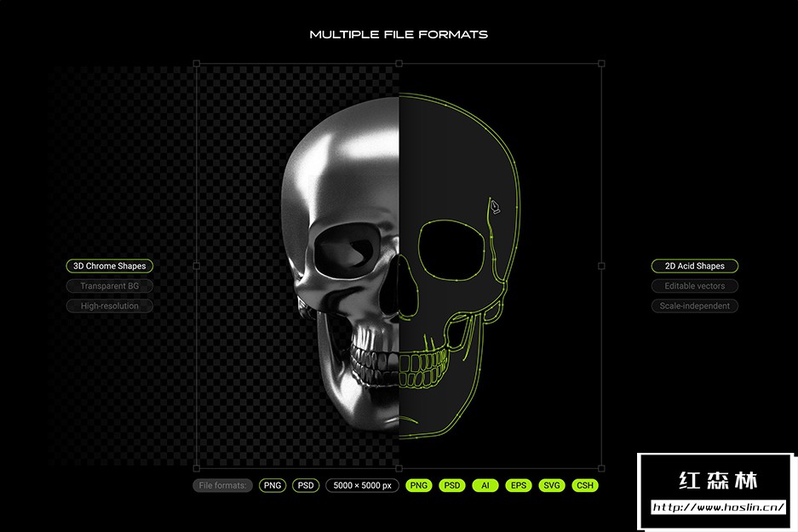Screen dimensions: 798x532
Task: Click the green AI format badge
Action: tap(485, 485)
